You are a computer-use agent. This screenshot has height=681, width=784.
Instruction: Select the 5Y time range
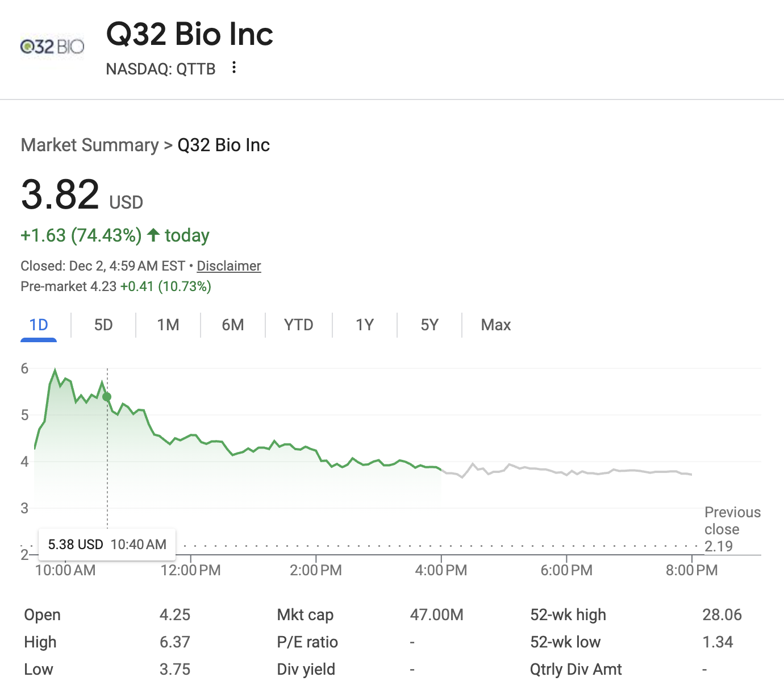(x=429, y=325)
